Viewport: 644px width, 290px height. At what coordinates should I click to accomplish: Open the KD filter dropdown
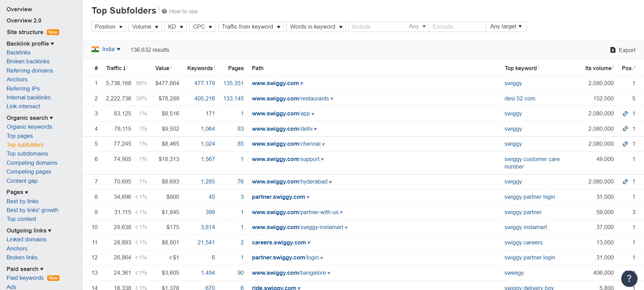176,27
